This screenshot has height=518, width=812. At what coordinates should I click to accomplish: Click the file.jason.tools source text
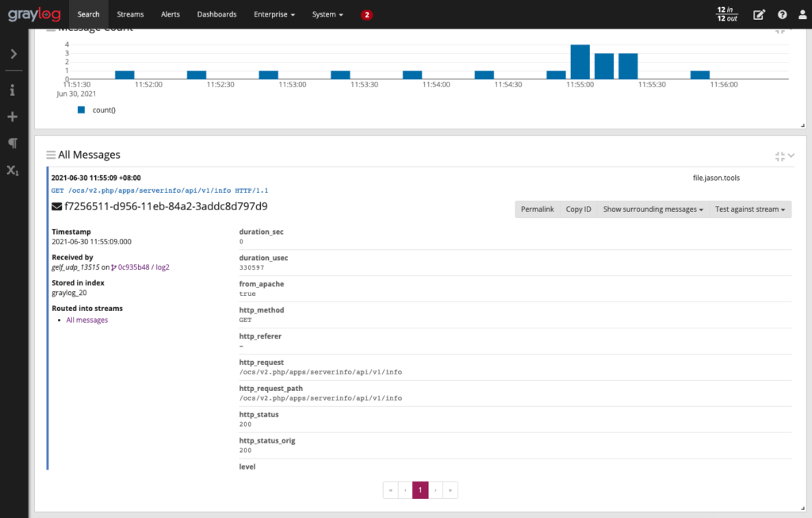click(x=716, y=178)
